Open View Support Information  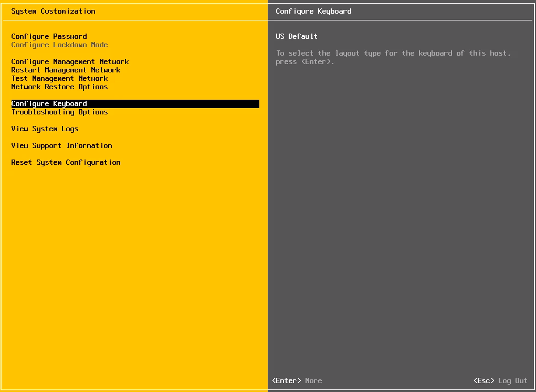point(61,145)
